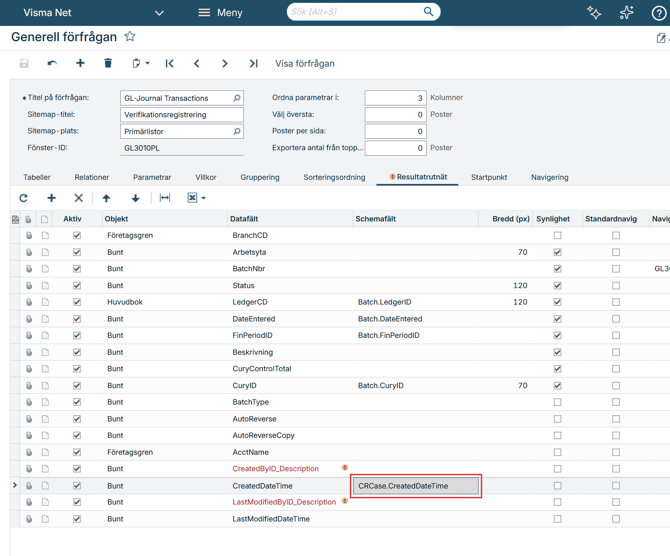The height and width of the screenshot is (556, 670).
Task: Click the Poster per sida input field
Action: click(395, 131)
